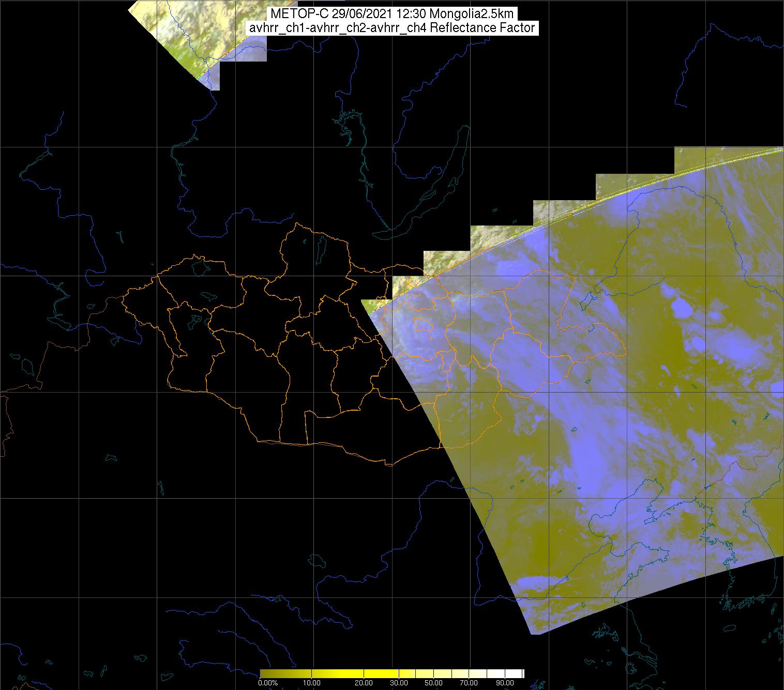The image size is (784, 690).
Task: Pick the dark olive start of the colorbar
Action: [x=265, y=673]
